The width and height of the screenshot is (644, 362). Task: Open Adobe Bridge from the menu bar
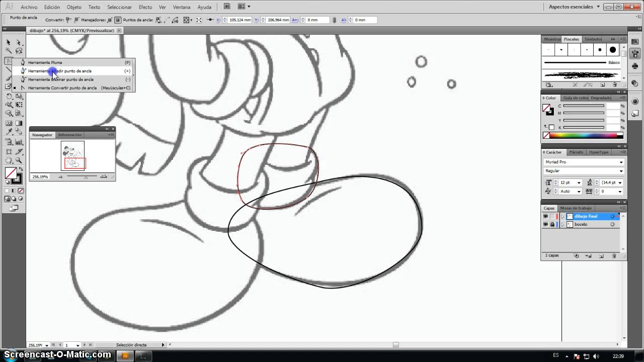[x=227, y=7]
